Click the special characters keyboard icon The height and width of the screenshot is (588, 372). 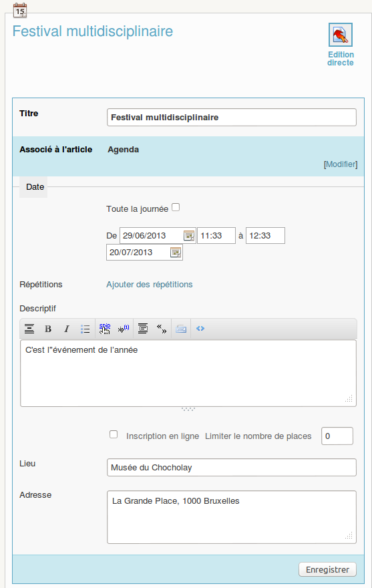click(181, 329)
